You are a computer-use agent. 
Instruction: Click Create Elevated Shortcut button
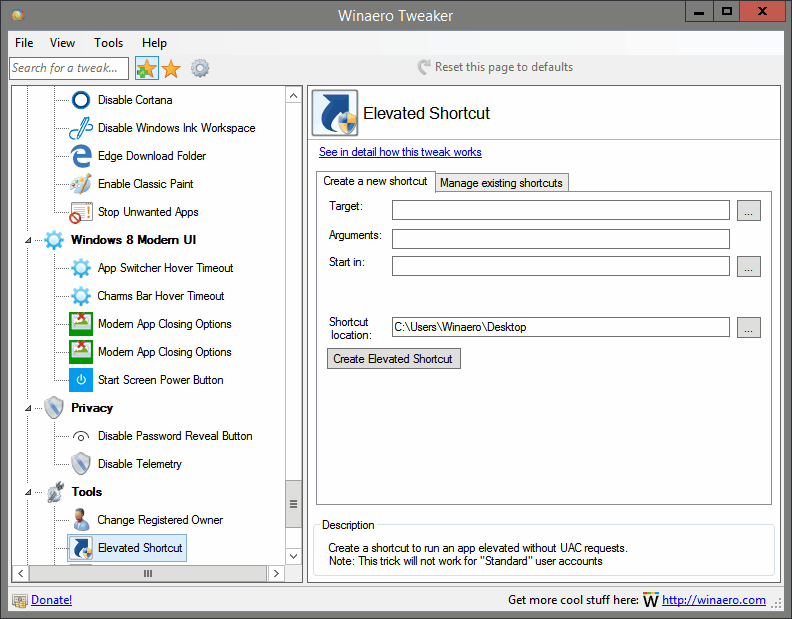tap(393, 359)
